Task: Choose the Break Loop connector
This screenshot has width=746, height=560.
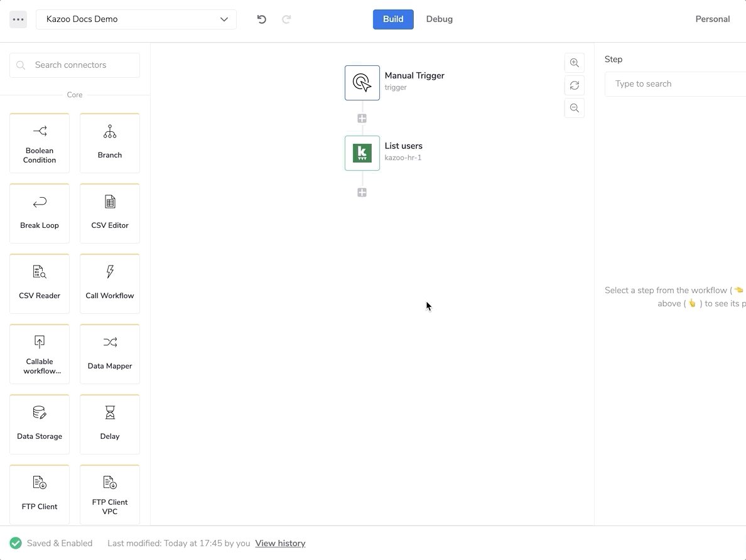Action: (40, 213)
